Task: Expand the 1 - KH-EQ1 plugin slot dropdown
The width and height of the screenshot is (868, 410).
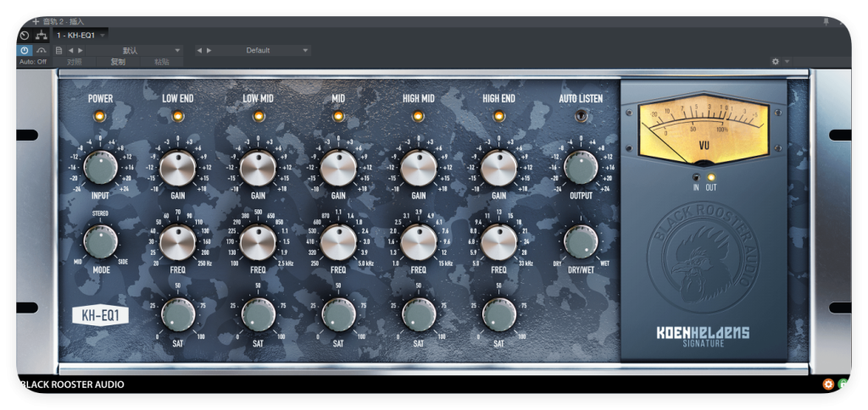Action: click(103, 36)
